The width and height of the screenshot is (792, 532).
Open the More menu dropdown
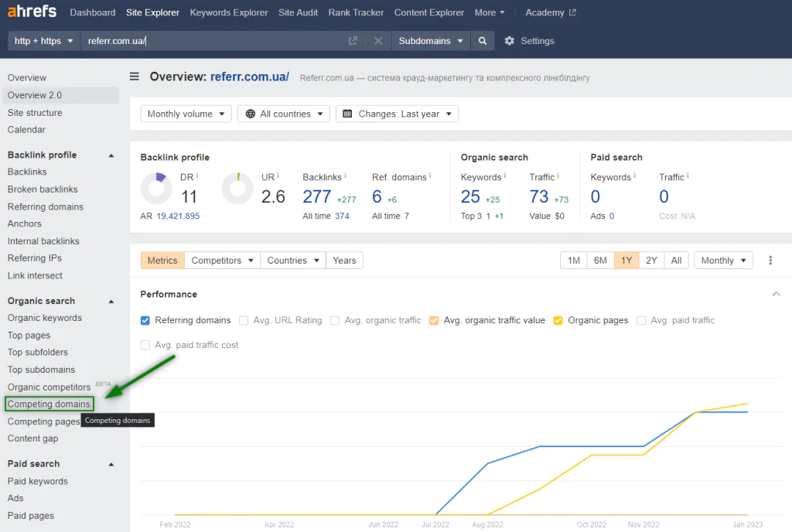(x=490, y=12)
